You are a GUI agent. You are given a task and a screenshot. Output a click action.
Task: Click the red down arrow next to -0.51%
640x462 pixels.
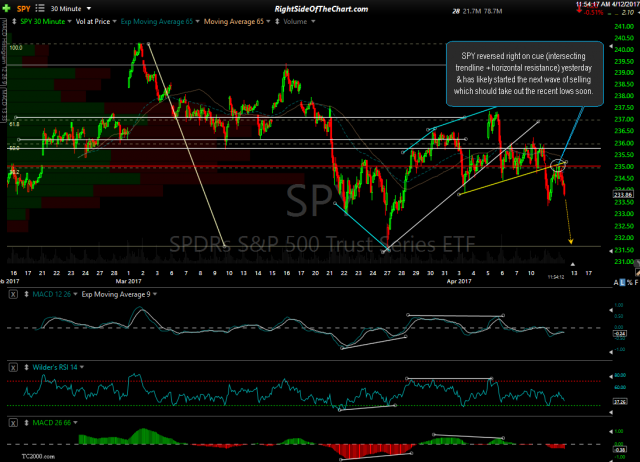point(580,10)
